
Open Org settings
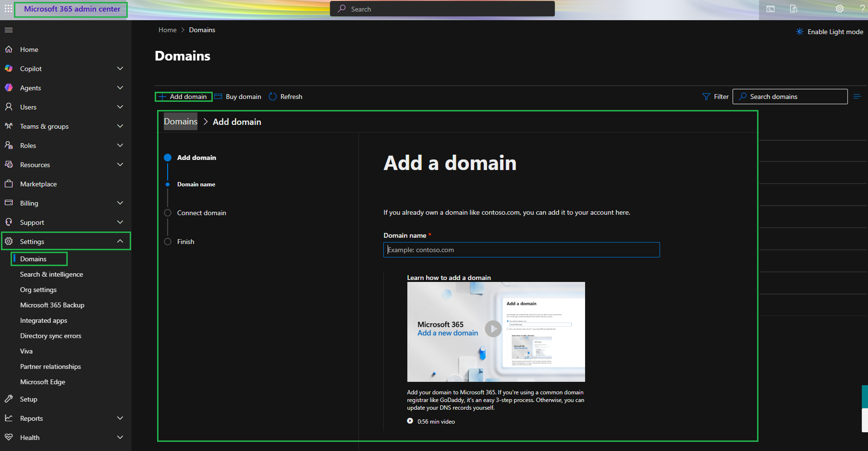pyautogui.click(x=38, y=290)
